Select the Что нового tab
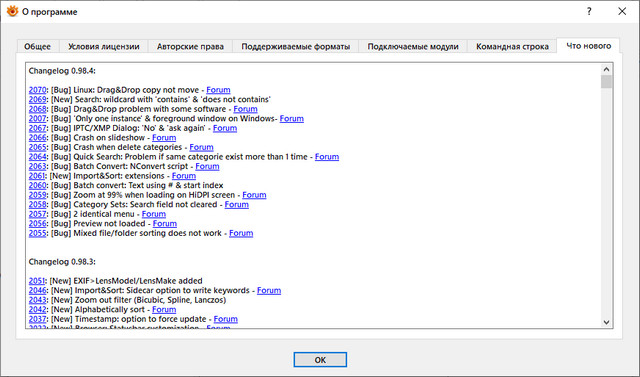 tap(588, 46)
